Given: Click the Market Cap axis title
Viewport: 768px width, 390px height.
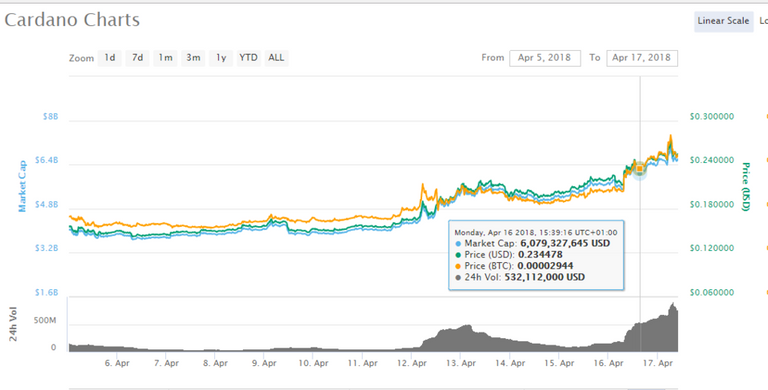Looking at the screenshot, I should [22, 186].
